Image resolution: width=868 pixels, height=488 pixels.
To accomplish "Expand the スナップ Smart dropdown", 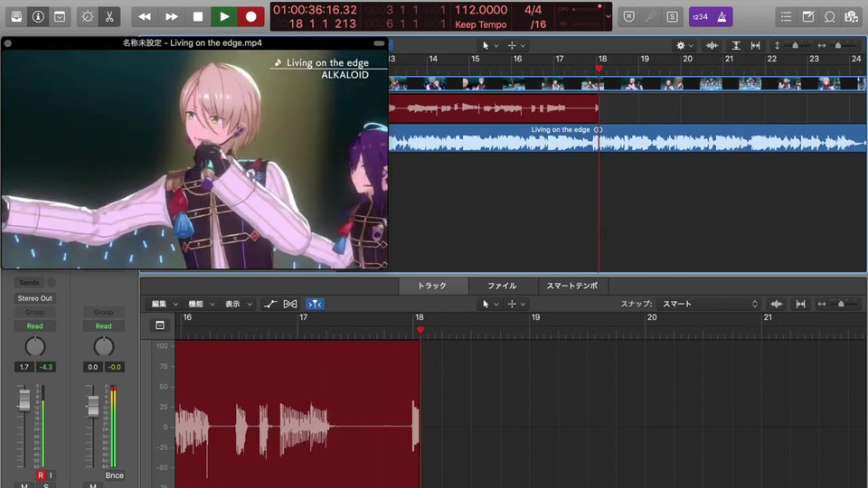I will coord(708,304).
